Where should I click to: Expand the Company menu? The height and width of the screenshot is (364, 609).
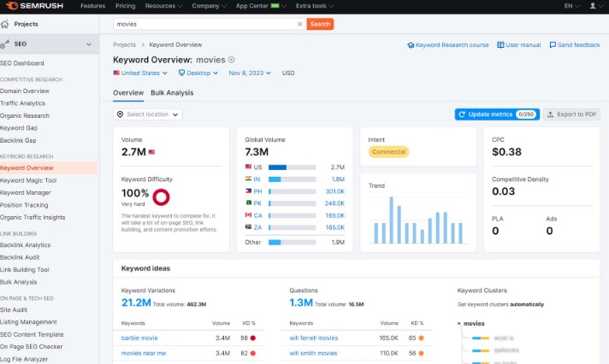[x=209, y=6]
